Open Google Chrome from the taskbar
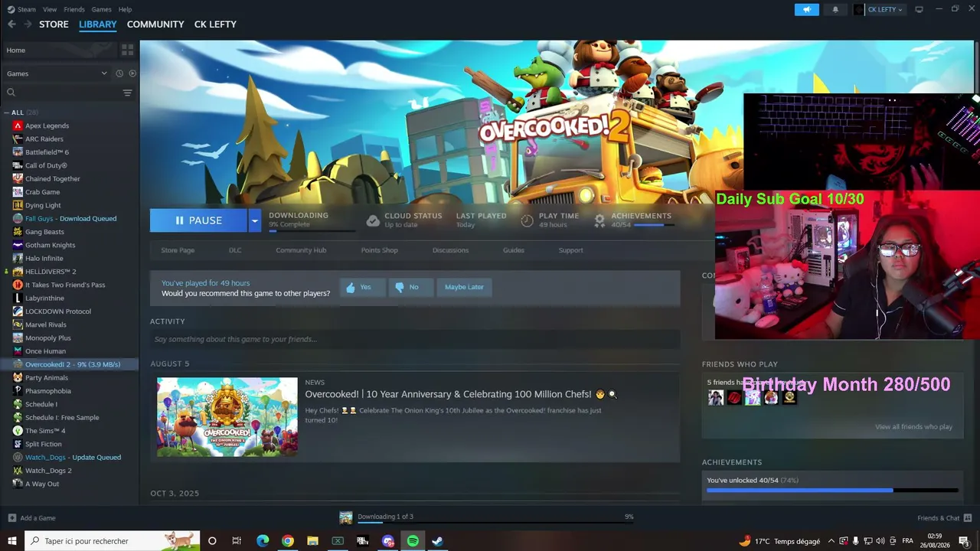980x551 pixels. click(x=287, y=541)
